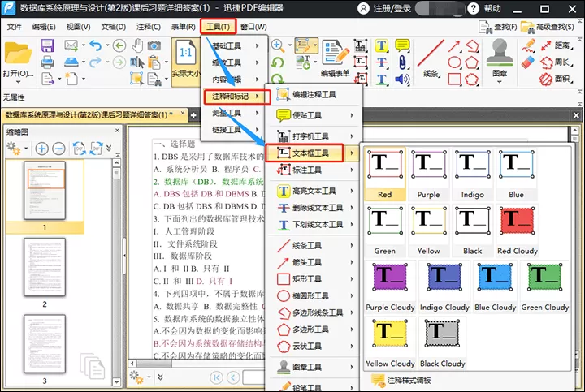Zoom in thumbnails with plus icon
The width and height of the screenshot is (585, 392).
click(41, 149)
